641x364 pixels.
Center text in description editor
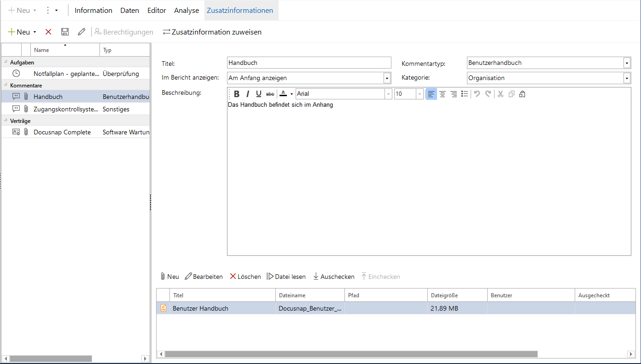click(x=443, y=94)
